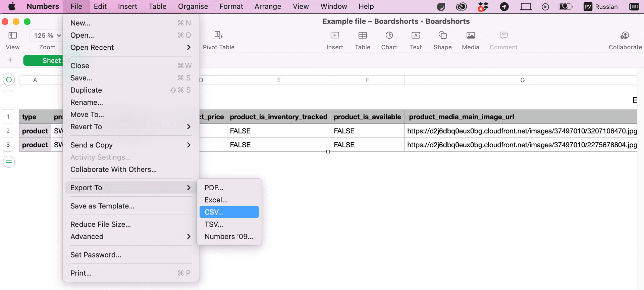Open the Shape picker icon
The height and width of the screenshot is (290, 644).
pos(442,35)
